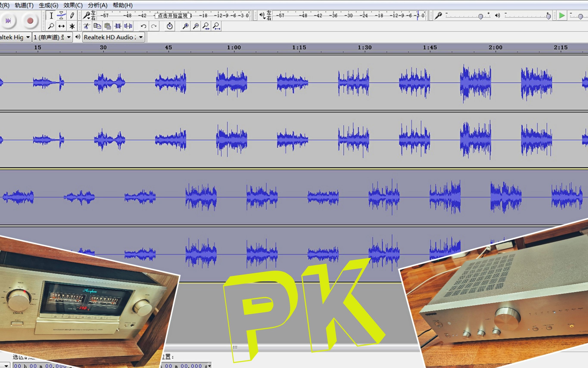Click the Zoom In magnifier icon
The image size is (588, 368).
tap(186, 26)
